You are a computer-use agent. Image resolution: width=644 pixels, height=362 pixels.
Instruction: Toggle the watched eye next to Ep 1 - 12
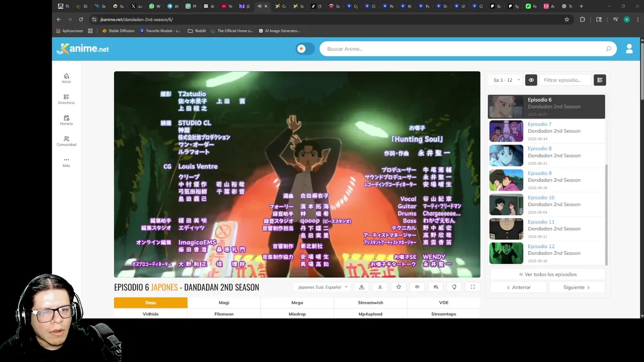(531, 80)
